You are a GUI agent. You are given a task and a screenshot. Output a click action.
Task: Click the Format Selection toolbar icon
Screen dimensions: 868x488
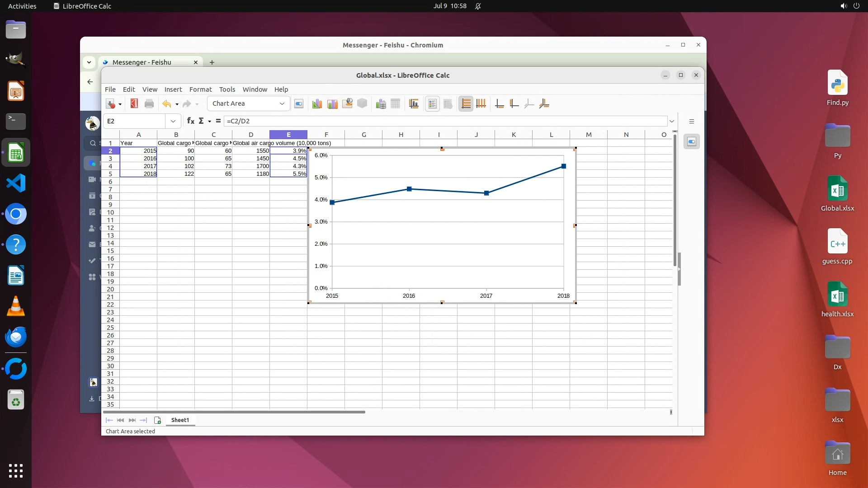coord(299,104)
